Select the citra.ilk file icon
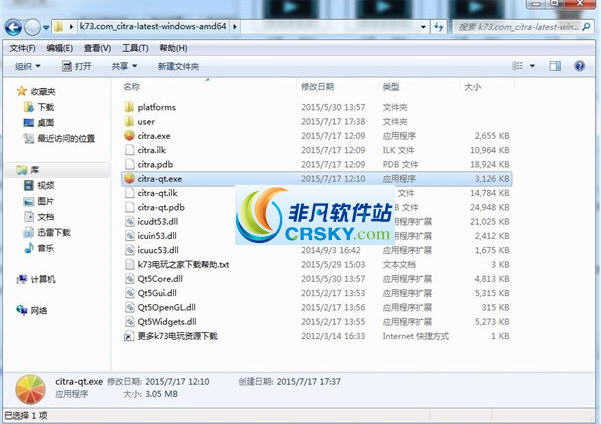 130,150
